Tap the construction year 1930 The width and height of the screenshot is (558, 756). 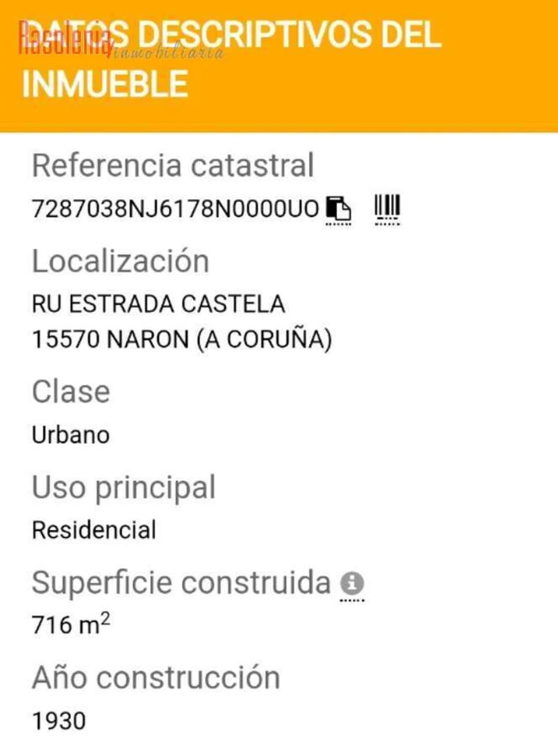pos(59,721)
